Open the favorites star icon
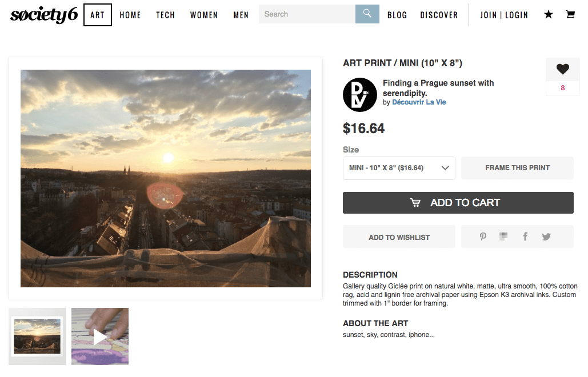The height and width of the screenshot is (377, 588). pos(549,15)
